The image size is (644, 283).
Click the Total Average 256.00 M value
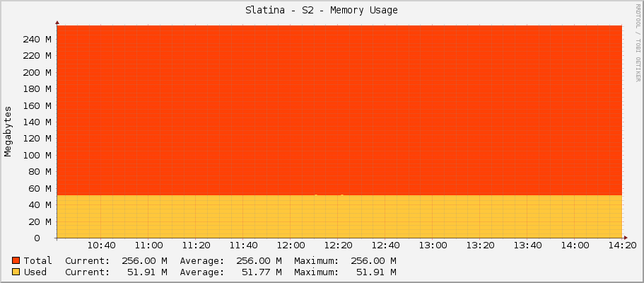pos(259,261)
